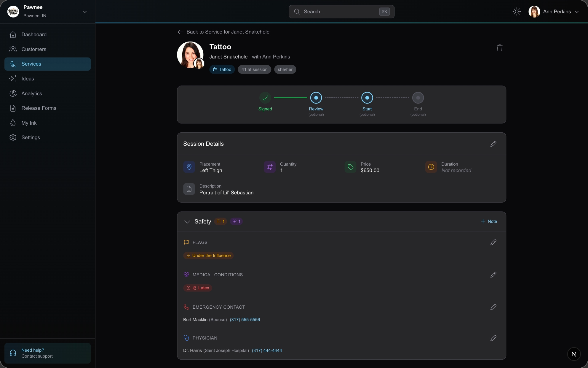Screen dimensions: 588x368
Task: Mark the End step on the timeline
Action: coord(418,98)
